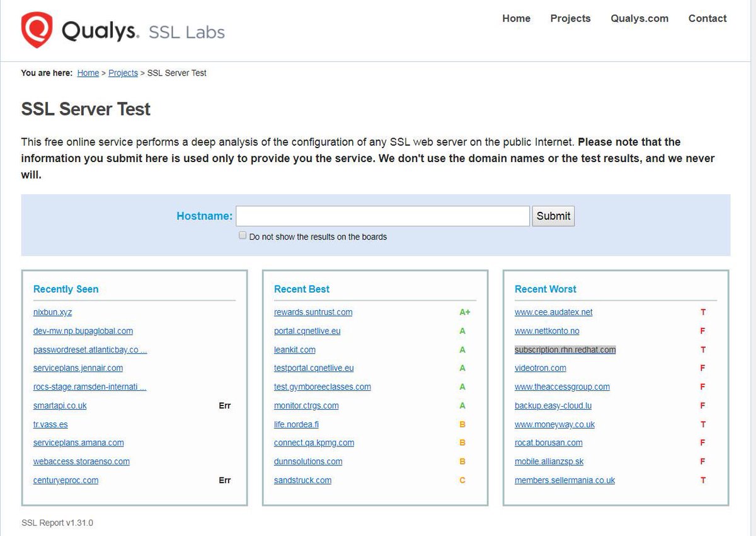Image resolution: width=756 pixels, height=536 pixels.
Task: Open portal.cqnetlive.eu link
Action: tap(307, 331)
